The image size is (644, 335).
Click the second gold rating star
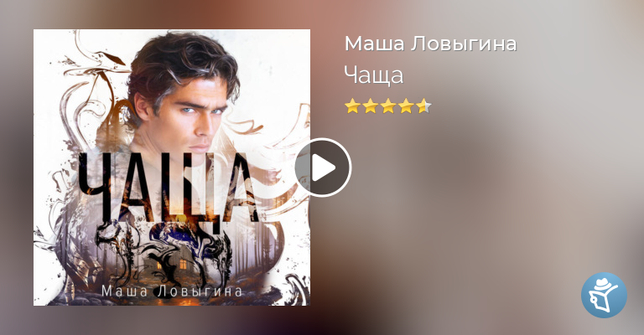(x=370, y=106)
